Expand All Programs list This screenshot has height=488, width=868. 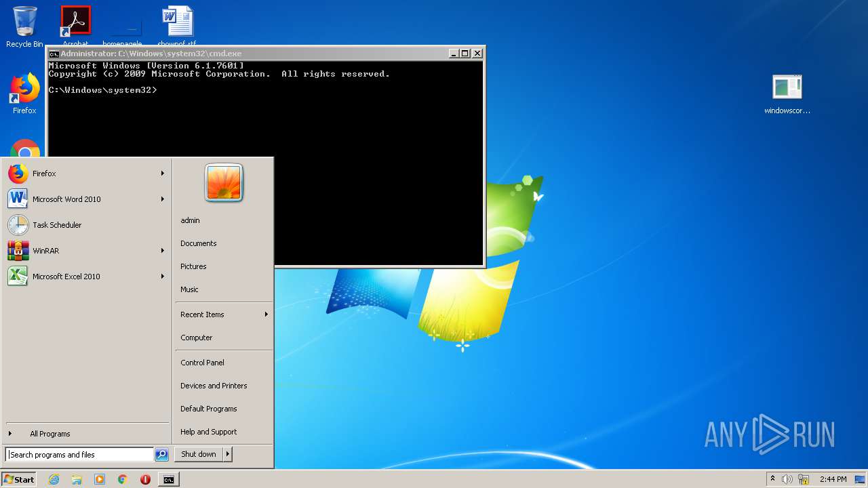point(50,434)
